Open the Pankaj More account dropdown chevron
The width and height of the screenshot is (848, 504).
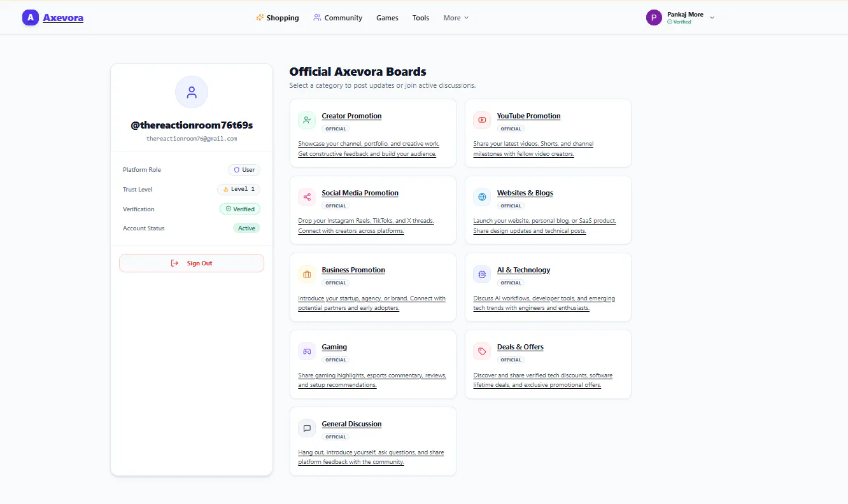[x=712, y=18]
